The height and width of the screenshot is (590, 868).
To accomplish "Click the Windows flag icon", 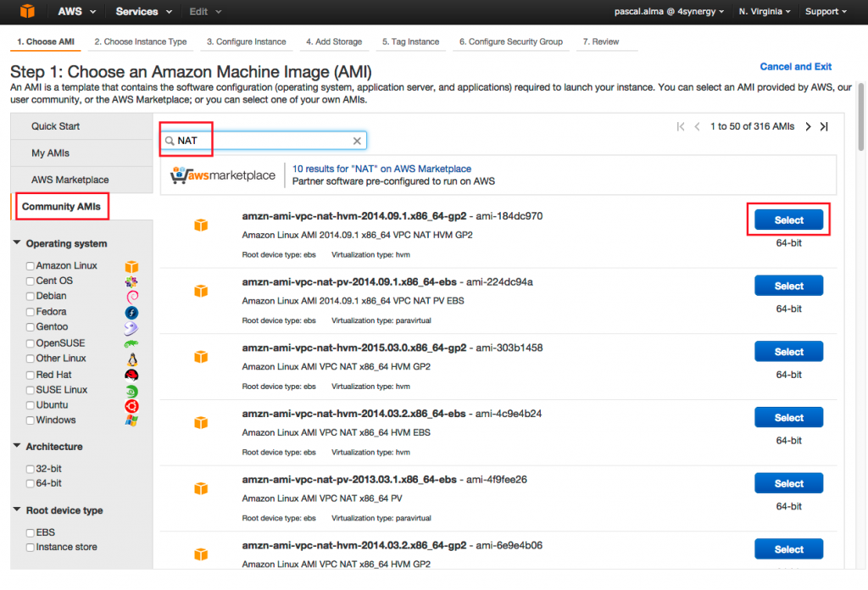I will [x=131, y=420].
